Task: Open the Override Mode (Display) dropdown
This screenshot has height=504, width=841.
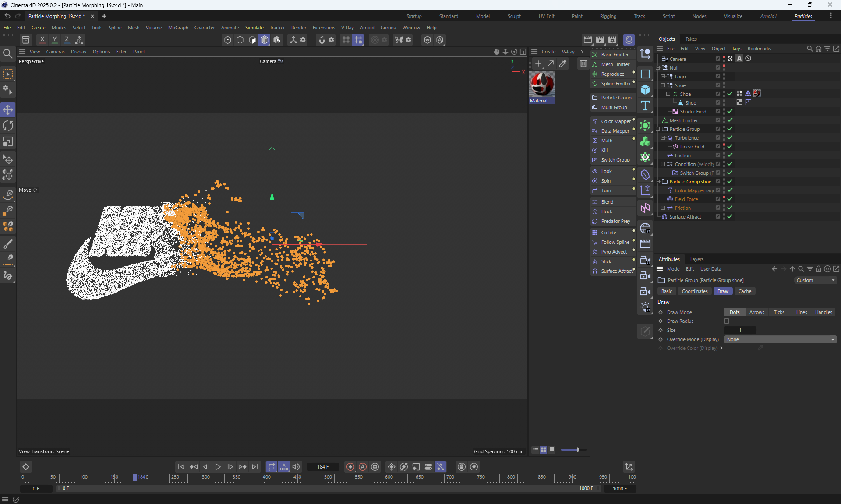Action: click(x=780, y=339)
